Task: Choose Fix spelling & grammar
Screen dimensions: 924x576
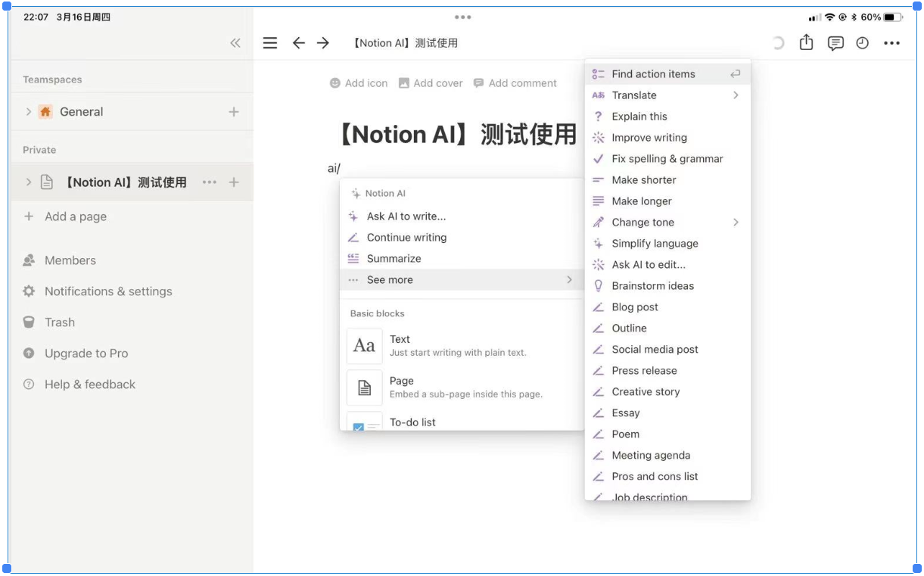Action: (x=668, y=159)
